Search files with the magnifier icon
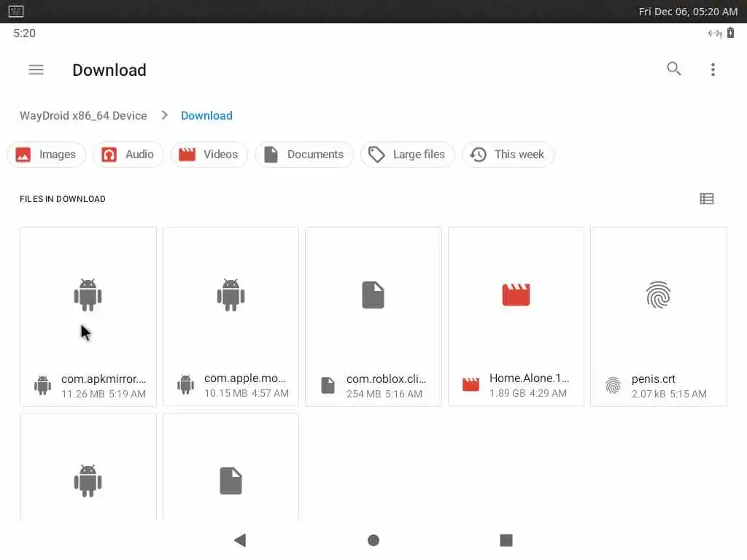The width and height of the screenshot is (747, 560). pyautogui.click(x=673, y=69)
